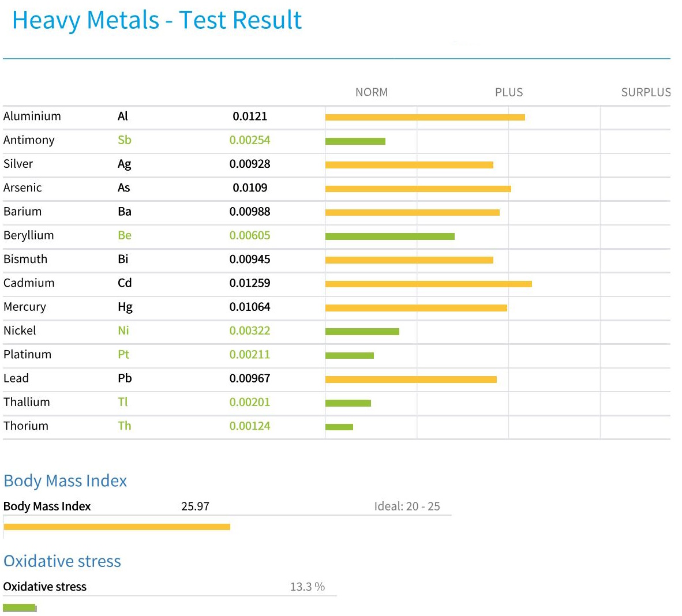The height and width of the screenshot is (616, 682).
Task: Click the green Oxidative stress bar
Action: (x=19, y=608)
